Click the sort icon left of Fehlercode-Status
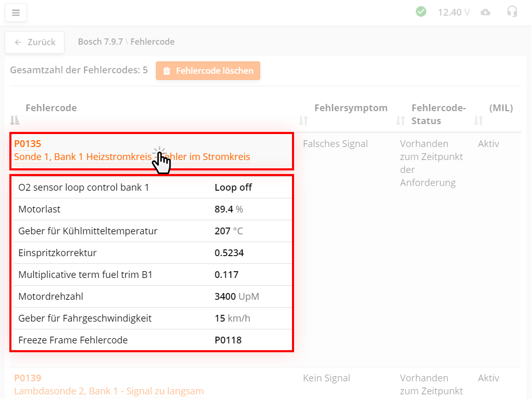The height and width of the screenshot is (399, 532). (401, 121)
